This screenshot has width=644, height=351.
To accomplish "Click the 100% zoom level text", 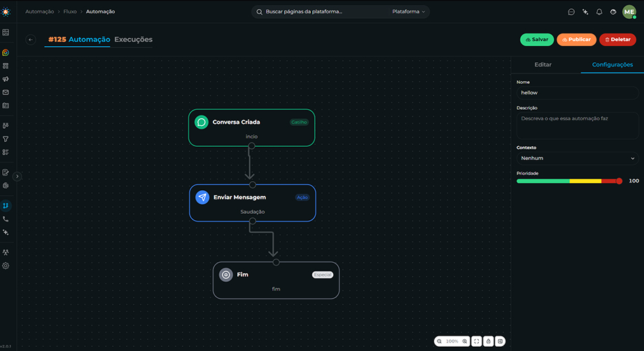I will (451, 341).
